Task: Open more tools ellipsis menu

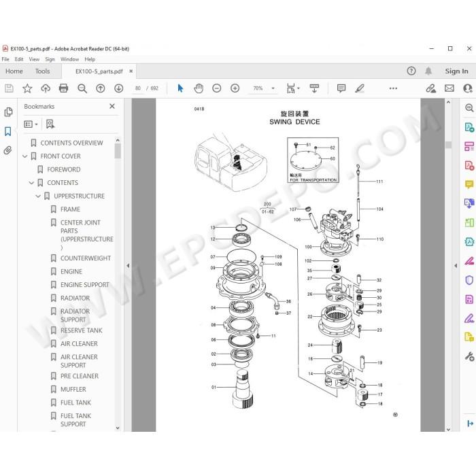Action: click(x=393, y=88)
